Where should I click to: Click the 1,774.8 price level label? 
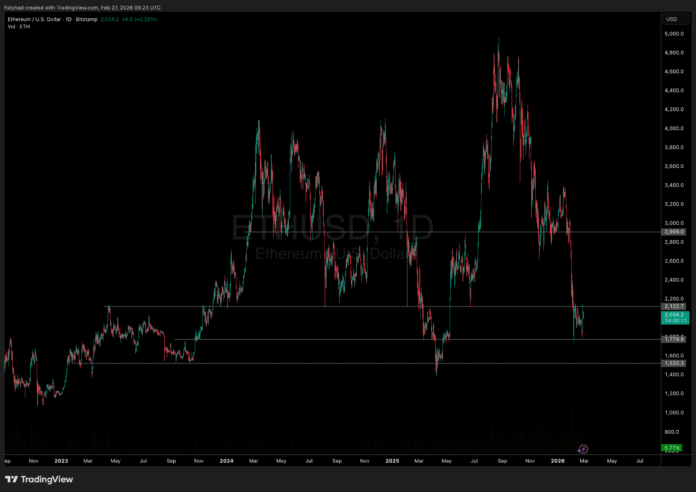pos(672,339)
